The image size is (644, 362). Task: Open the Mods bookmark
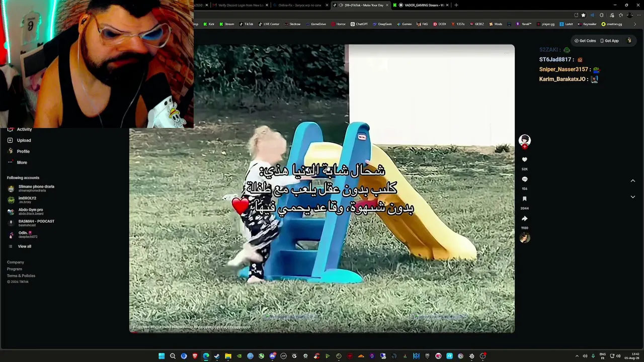click(x=496, y=24)
